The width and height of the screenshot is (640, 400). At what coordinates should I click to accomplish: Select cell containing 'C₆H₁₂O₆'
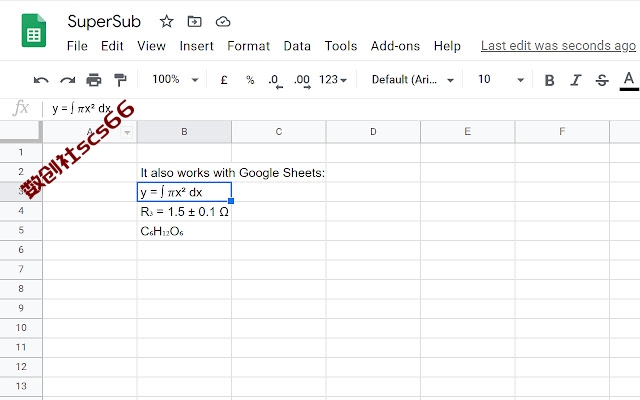(x=184, y=231)
